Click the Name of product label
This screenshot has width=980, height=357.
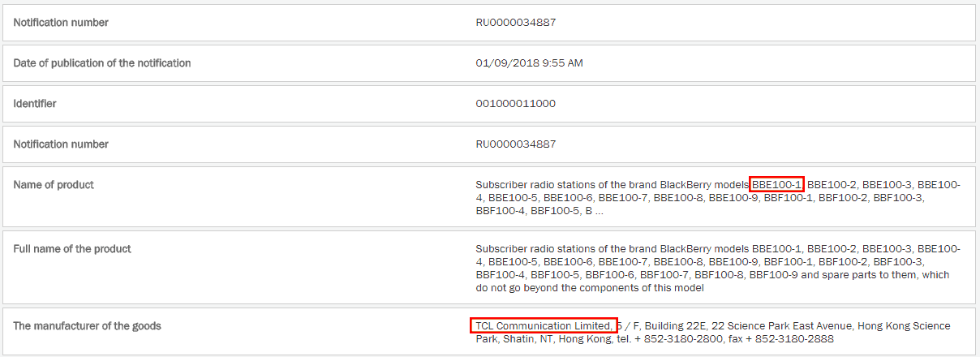click(54, 184)
